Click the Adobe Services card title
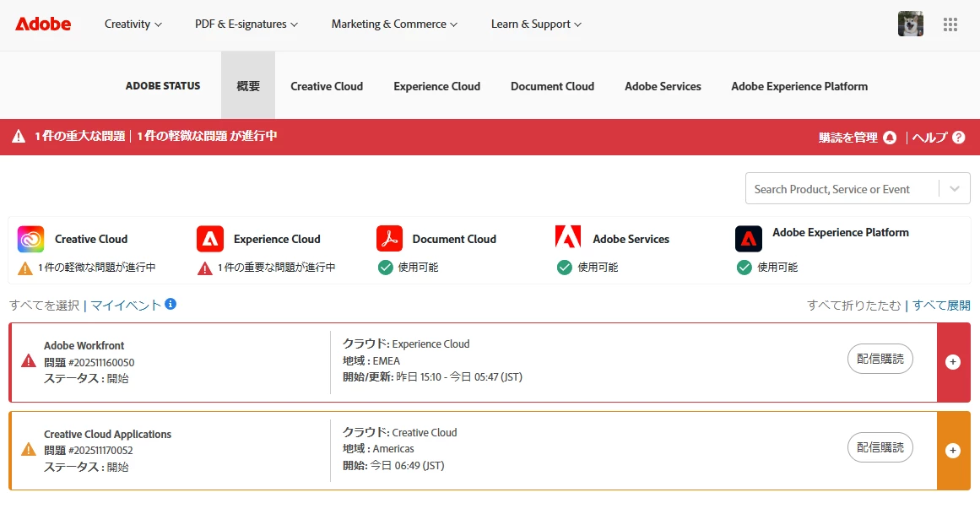Viewport: 980px width, 514px height. click(x=631, y=239)
